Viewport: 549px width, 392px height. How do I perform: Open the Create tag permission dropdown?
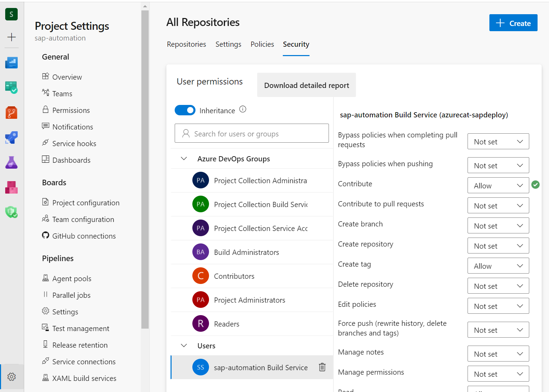(498, 266)
